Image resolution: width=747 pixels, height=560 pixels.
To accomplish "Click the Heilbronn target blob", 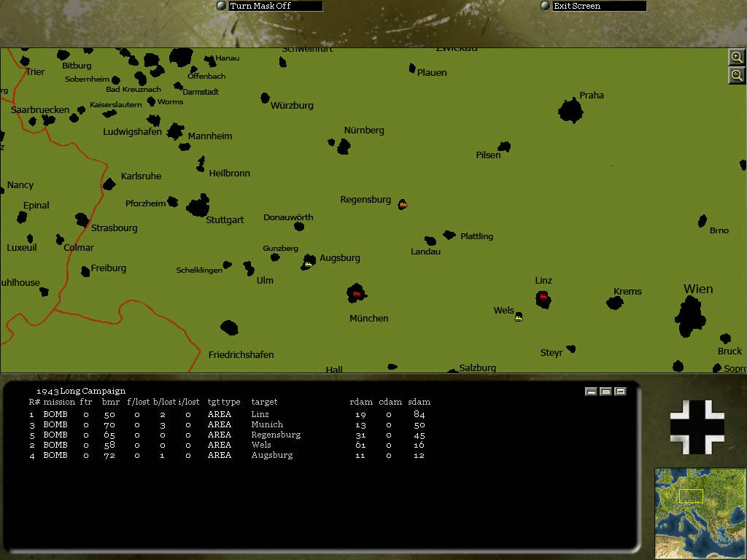I will (201, 163).
